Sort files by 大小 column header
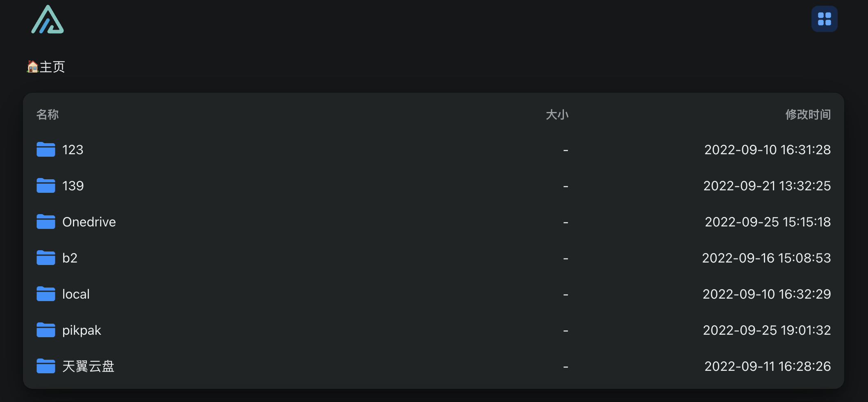The width and height of the screenshot is (868, 402). pos(557,114)
